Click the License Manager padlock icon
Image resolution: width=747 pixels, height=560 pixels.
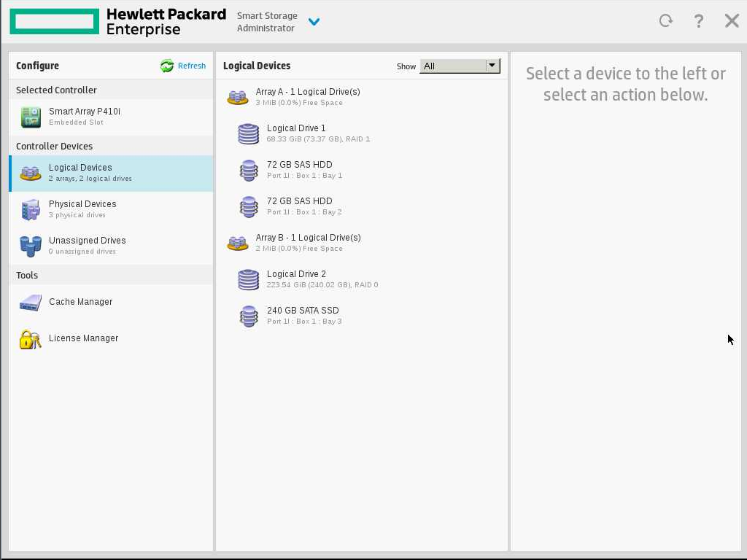pos(31,339)
